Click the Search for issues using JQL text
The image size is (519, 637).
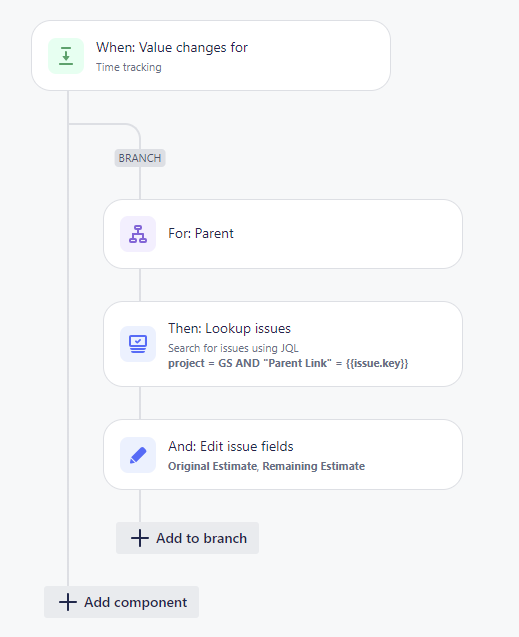click(x=233, y=348)
